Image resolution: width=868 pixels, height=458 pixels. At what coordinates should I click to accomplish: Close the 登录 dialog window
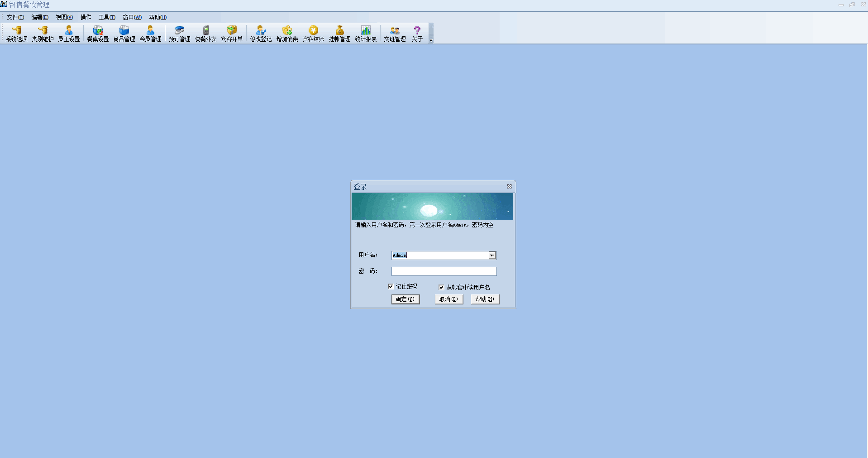coord(509,187)
